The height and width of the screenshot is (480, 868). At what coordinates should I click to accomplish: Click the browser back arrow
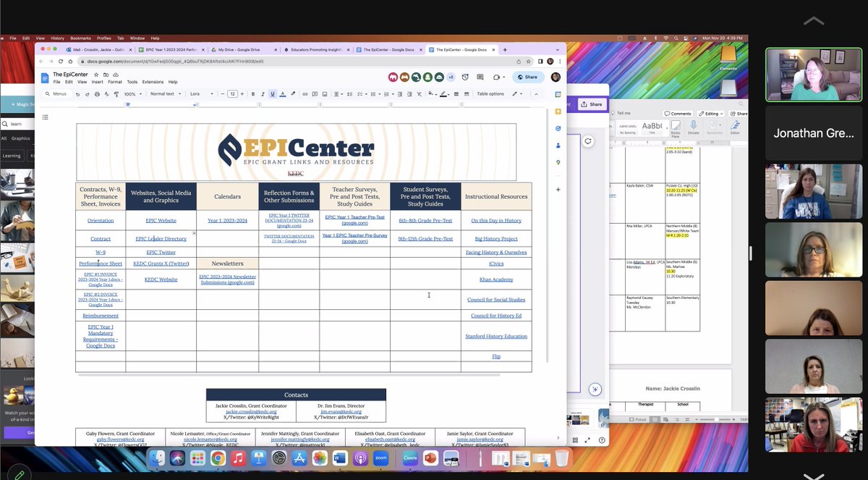(x=42, y=62)
